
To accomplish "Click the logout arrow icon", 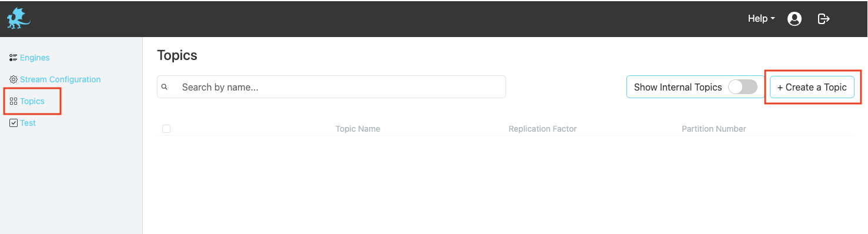I will pos(824,19).
